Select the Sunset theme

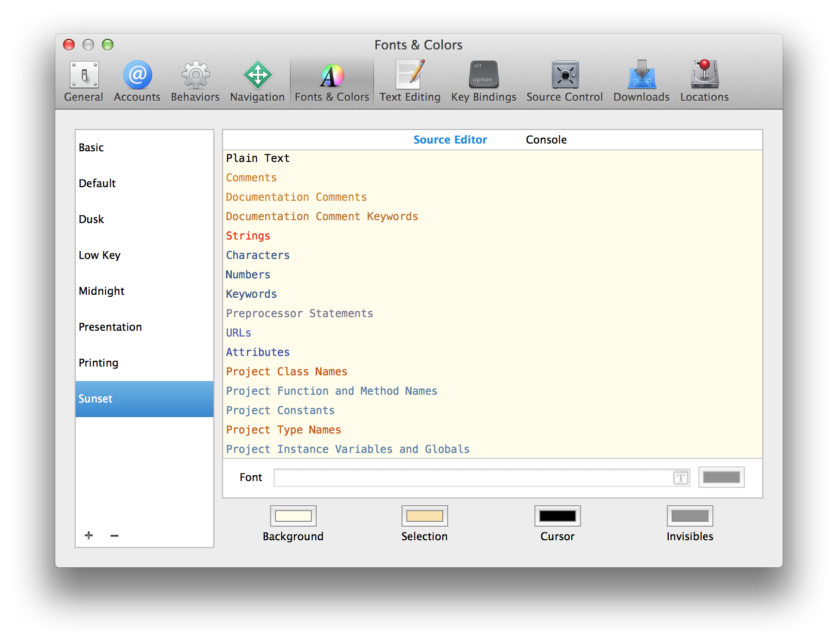pos(145,399)
